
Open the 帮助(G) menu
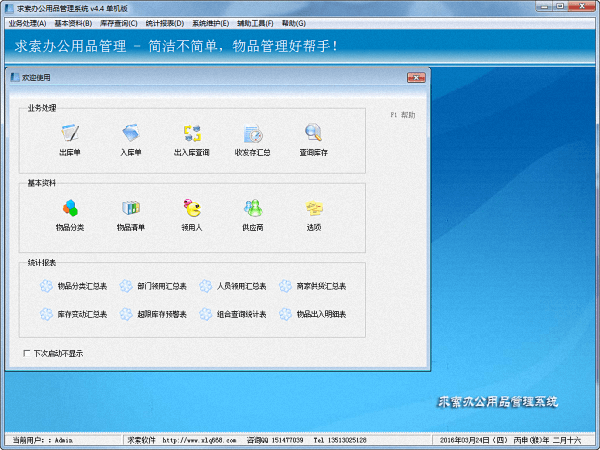point(294,24)
